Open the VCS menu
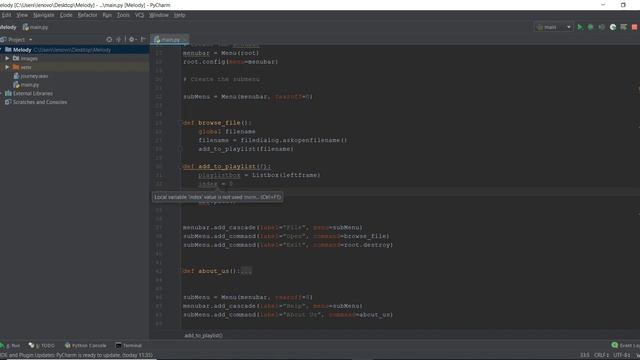This screenshot has height=360, width=640. pos(140,15)
